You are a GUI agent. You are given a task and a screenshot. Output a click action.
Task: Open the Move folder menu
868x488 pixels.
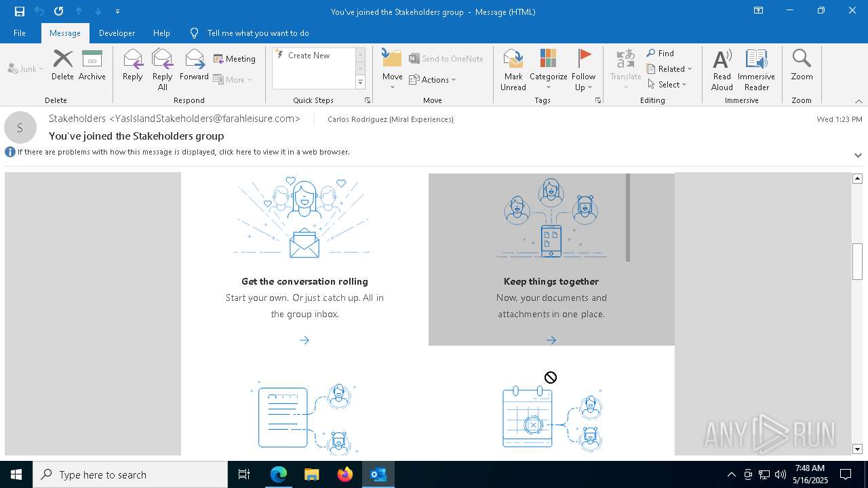pyautogui.click(x=393, y=70)
